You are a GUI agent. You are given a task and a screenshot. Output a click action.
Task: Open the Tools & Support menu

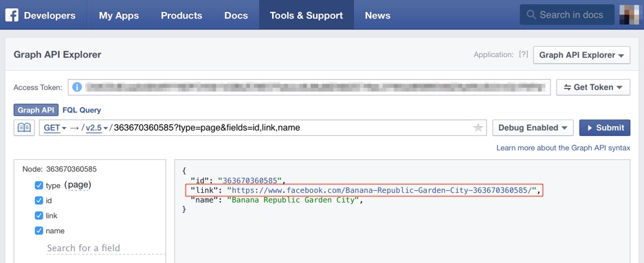(x=307, y=16)
